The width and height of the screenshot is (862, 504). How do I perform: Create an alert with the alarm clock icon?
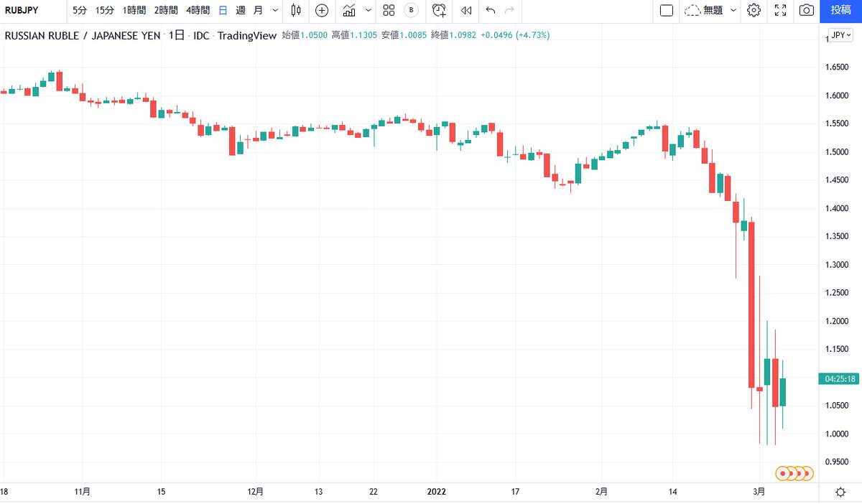[x=440, y=10]
